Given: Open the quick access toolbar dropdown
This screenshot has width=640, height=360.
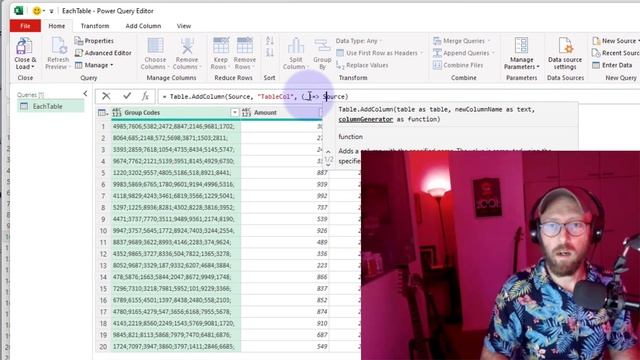Looking at the screenshot, I should pos(51,11).
